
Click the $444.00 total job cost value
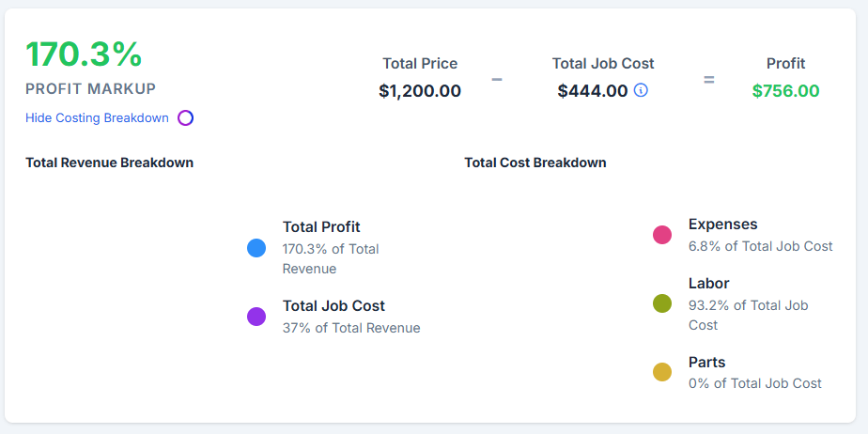592,91
